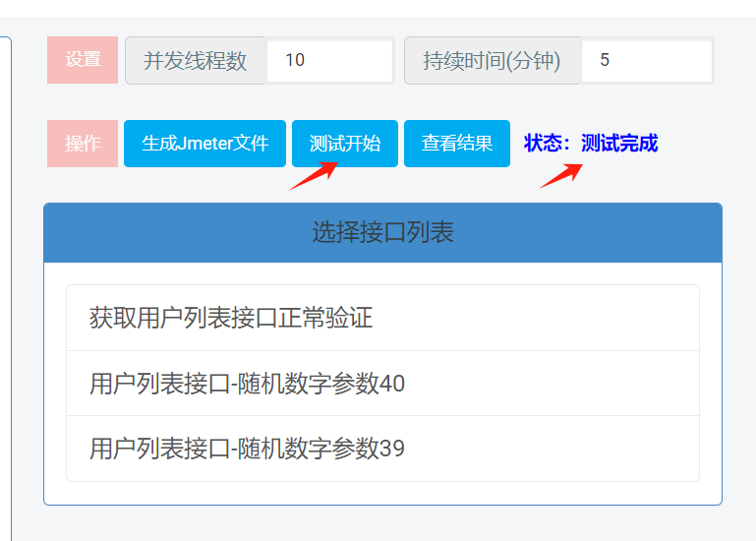Image resolution: width=756 pixels, height=541 pixels.
Task: Click the 并发线程数 label
Action: (x=196, y=60)
